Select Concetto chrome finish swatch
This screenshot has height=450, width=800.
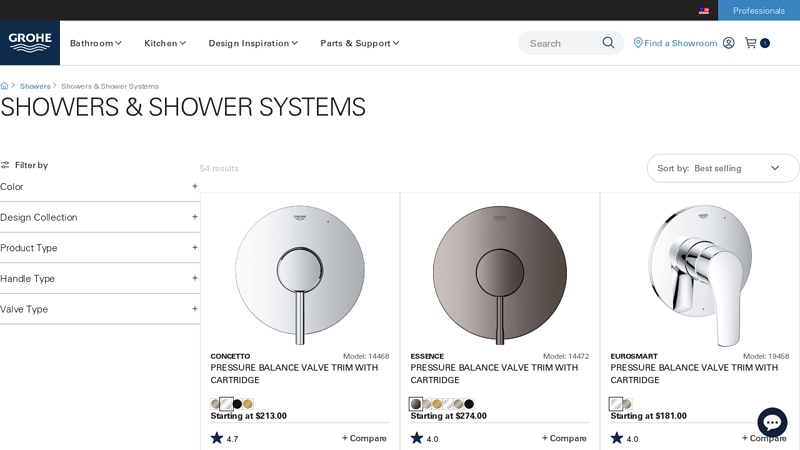[226, 404]
